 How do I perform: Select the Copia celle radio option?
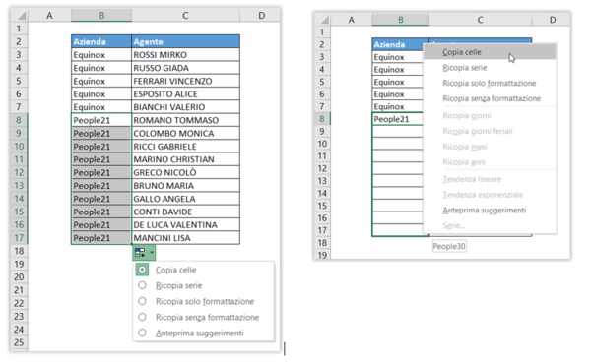pyautogui.click(x=142, y=270)
